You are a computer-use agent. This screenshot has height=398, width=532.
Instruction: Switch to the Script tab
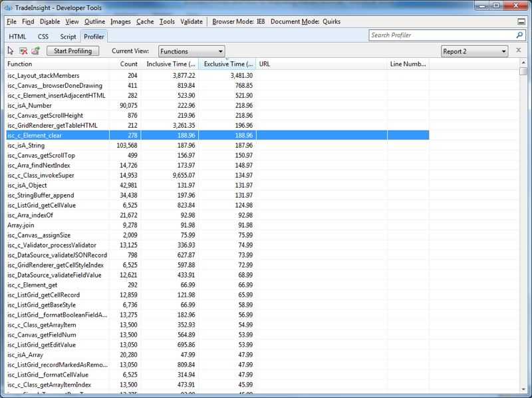68,36
